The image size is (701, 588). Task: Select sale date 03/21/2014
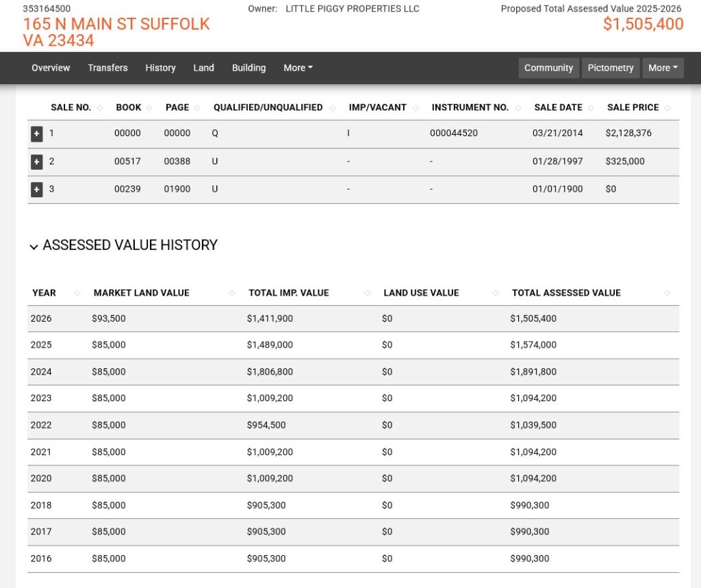point(557,133)
